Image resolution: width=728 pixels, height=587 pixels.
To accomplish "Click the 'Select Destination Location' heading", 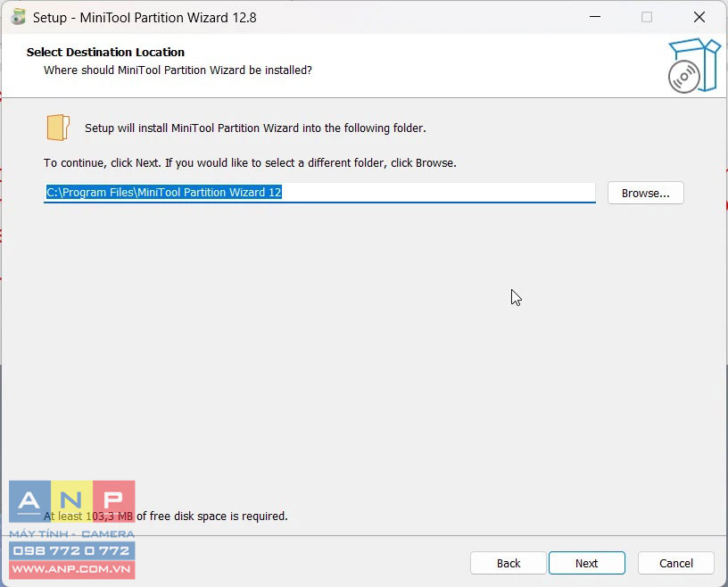I will 105,52.
